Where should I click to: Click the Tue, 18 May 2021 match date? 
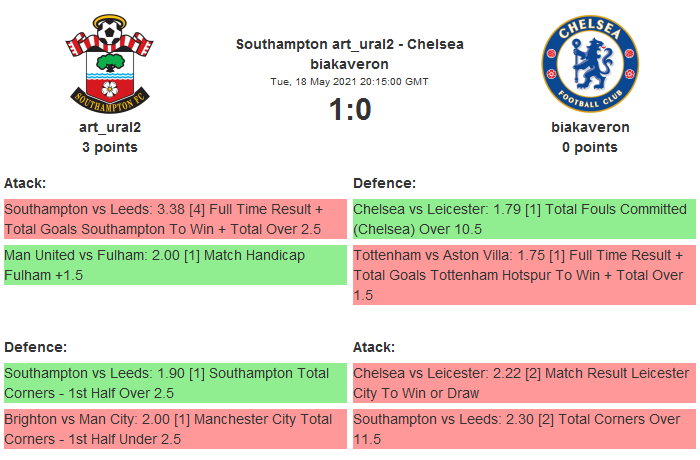point(350,82)
